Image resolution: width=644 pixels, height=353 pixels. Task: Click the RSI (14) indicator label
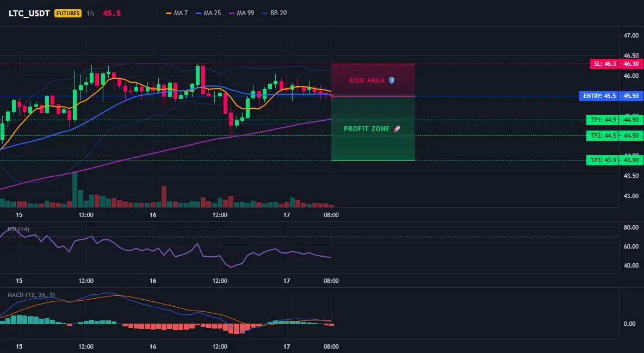[18, 229]
